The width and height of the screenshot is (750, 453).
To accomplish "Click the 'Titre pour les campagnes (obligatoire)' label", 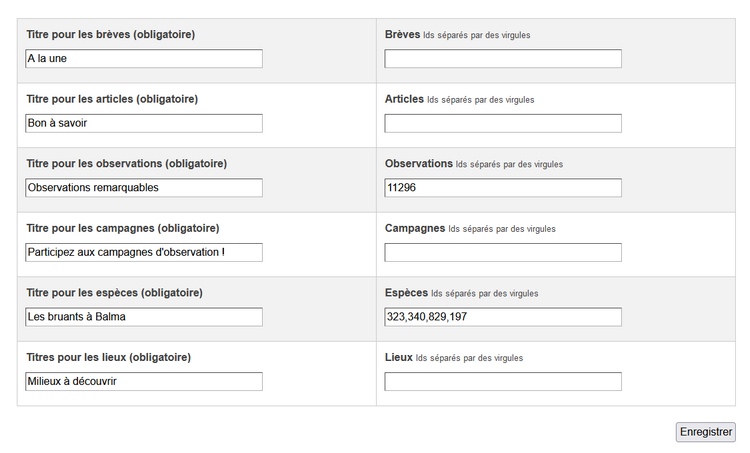I will [x=122, y=228].
